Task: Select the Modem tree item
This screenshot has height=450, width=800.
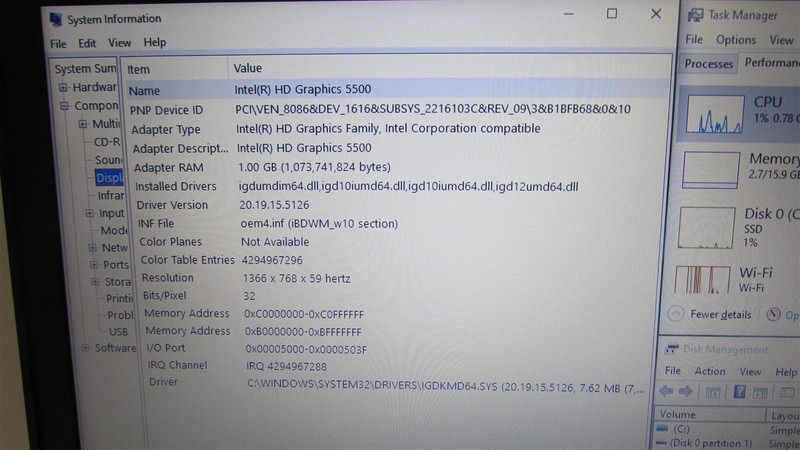Action: click(113, 231)
